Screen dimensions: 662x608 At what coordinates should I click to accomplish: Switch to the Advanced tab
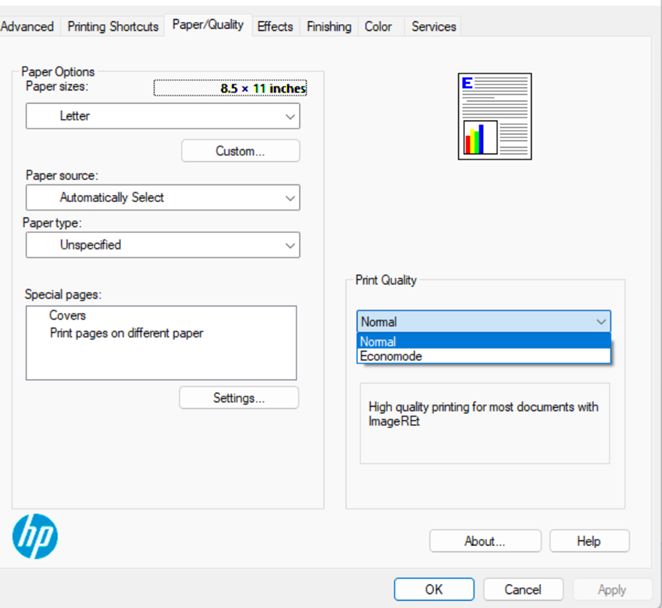click(27, 27)
